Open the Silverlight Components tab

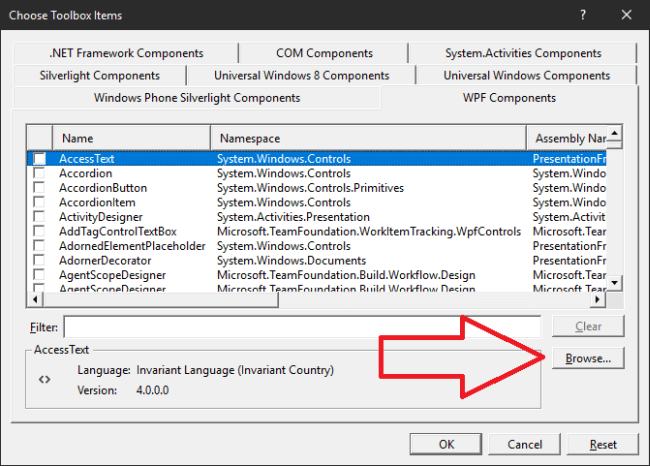point(99,75)
